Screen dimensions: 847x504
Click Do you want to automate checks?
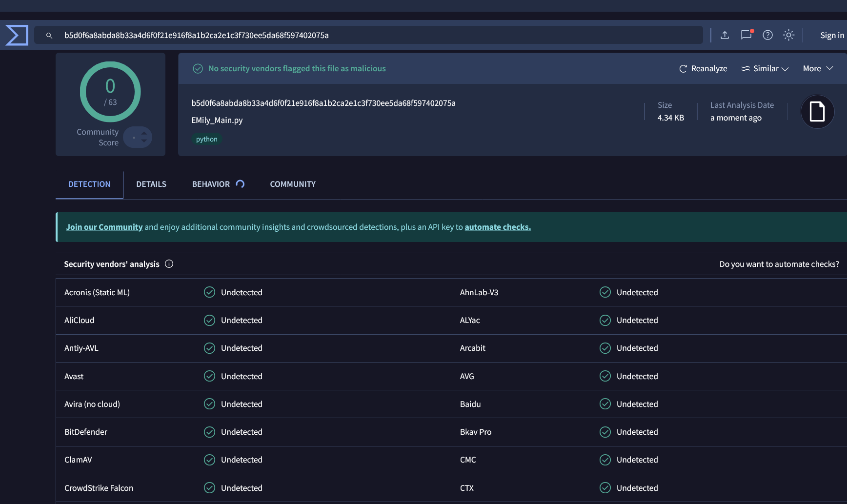point(779,264)
